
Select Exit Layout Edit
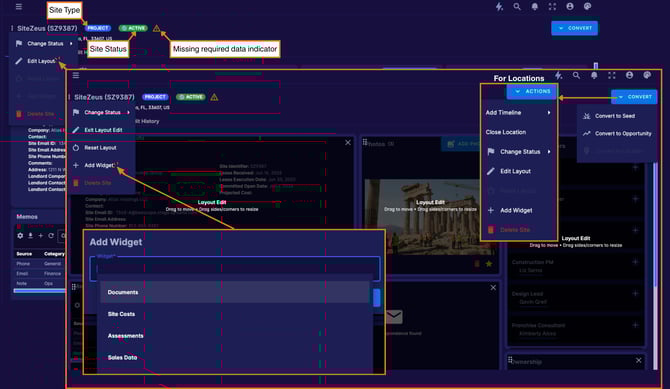[102, 130]
